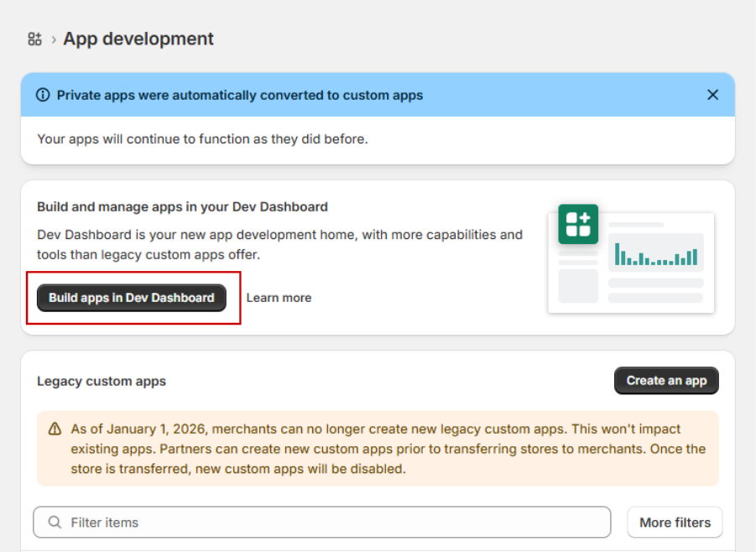This screenshot has height=552, width=756.
Task: Click 'Build and manage apps' heading
Action: point(182,207)
